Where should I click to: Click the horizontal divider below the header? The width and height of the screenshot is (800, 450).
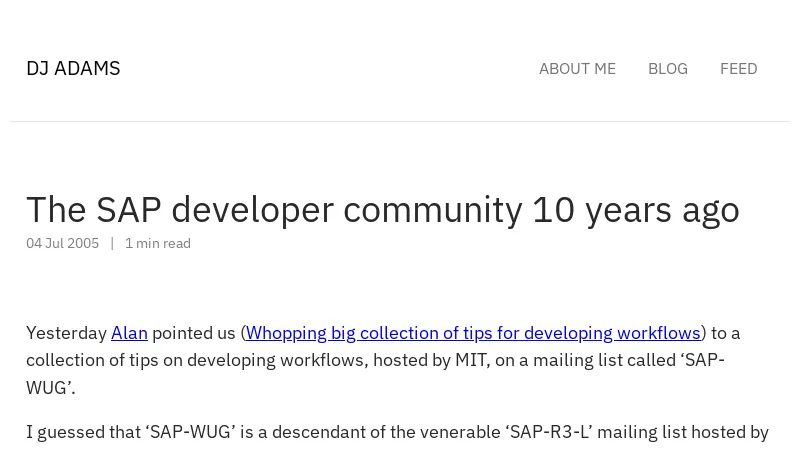pos(400,121)
